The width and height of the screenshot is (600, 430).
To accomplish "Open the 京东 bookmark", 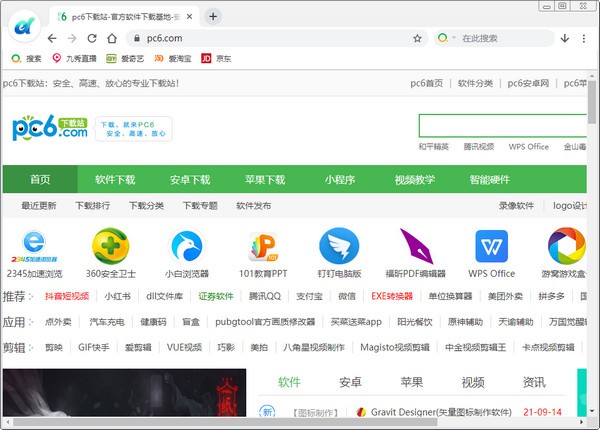I will 216,59.
